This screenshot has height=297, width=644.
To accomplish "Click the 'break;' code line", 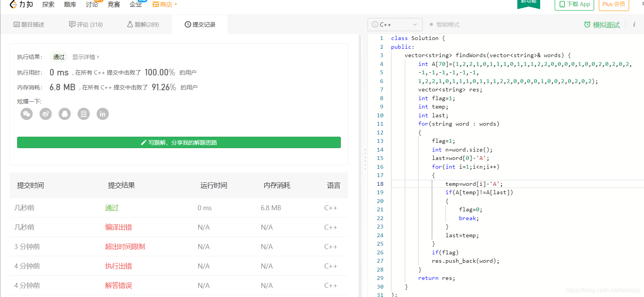I will coord(469,218).
